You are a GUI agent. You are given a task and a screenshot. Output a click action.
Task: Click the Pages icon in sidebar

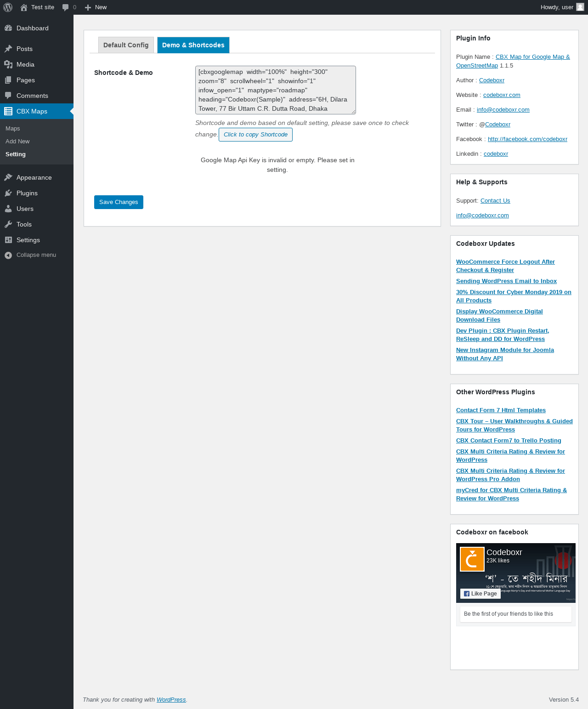click(8, 80)
